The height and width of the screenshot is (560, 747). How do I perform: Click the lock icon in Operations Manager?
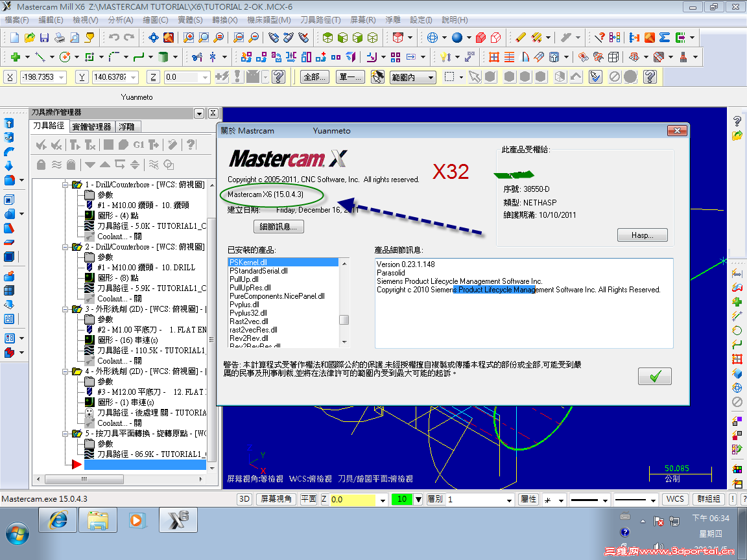coord(41,165)
